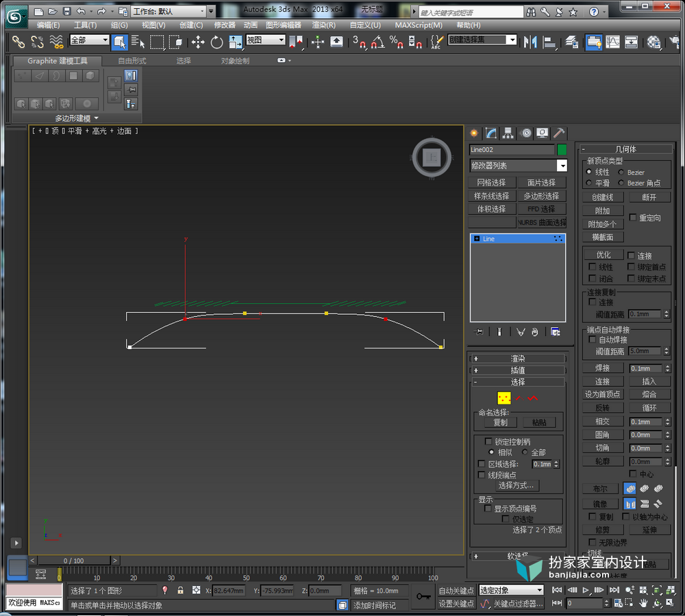Open the Hierarchy panel tab icon

click(508, 133)
